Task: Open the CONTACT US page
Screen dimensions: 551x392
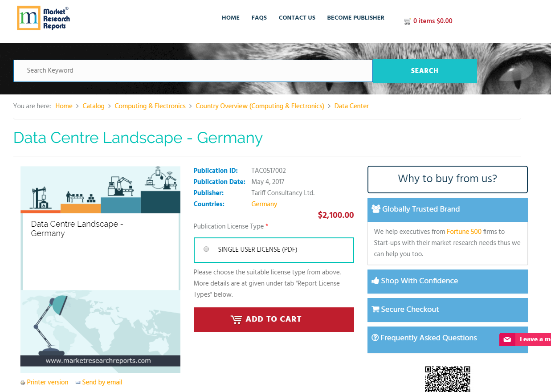Action: [x=297, y=18]
